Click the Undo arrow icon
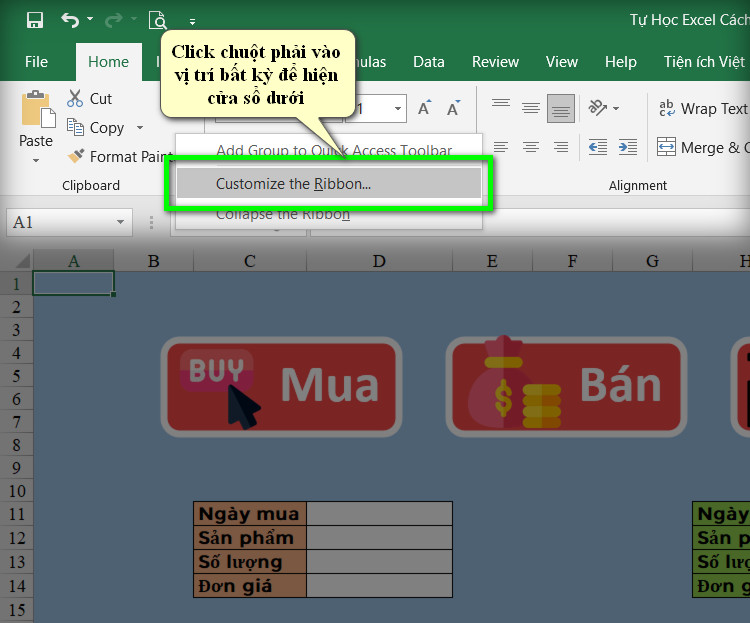The height and width of the screenshot is (623, 750). click(70, 20)
